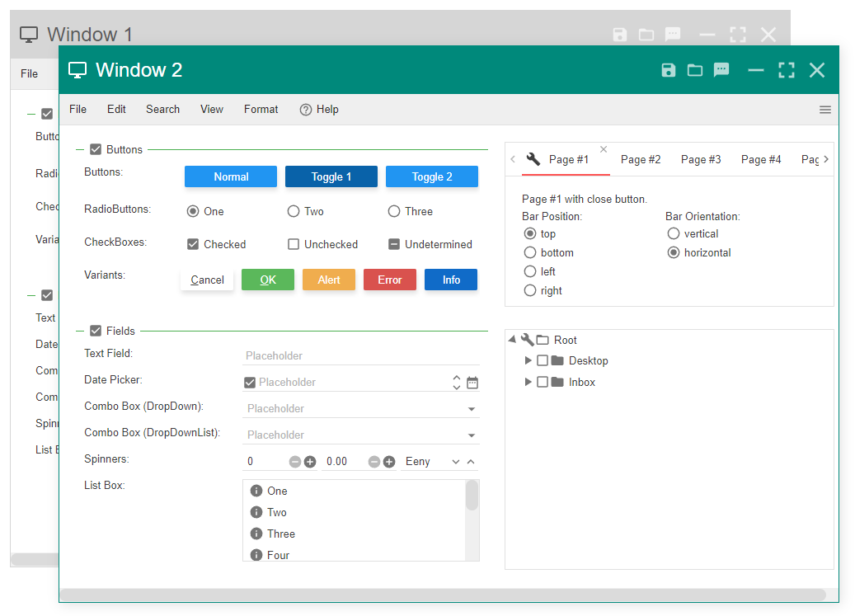Close Page #1 tab with its x button
Screen dimensions: 855x616
604,148
